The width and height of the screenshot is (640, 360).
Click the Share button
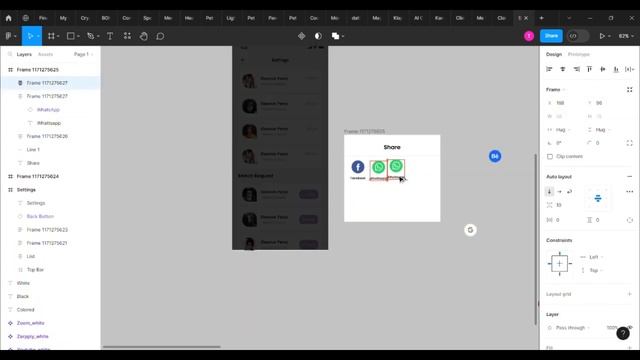(x=551, y=36)
